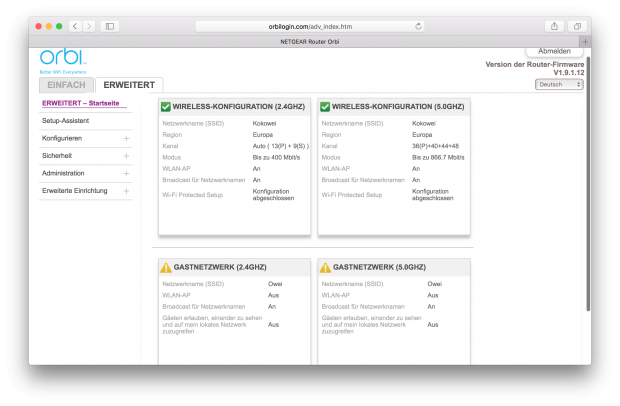
Task: Open the GASTNETZWERK (5.0GHZ) heading
Action: pyautogui.click(x=380, y=267)
